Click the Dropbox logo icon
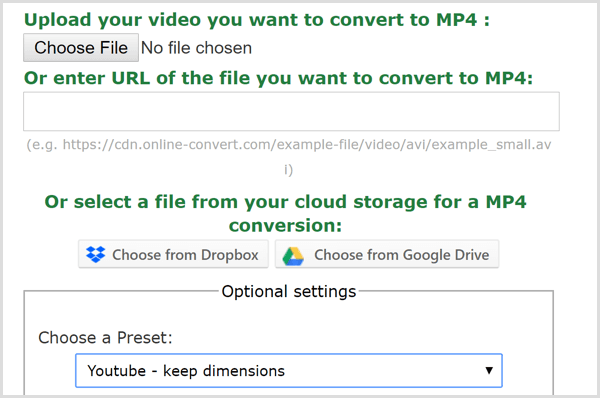Viewport: 600px width, 398px height. coord(95,254)
